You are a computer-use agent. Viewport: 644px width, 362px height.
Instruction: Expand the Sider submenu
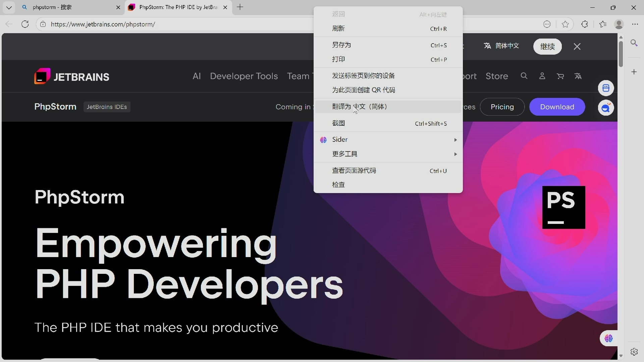[388, 139]
